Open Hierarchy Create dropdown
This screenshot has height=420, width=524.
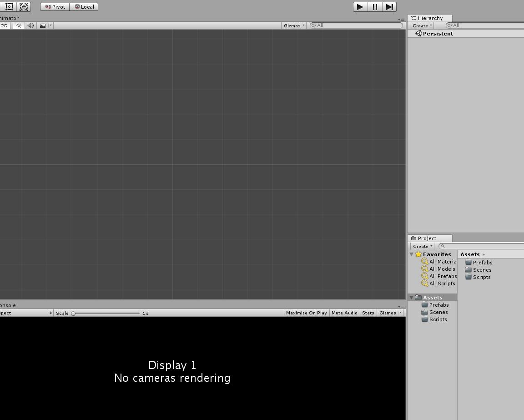pyautogui.click(x=422, y=25)
